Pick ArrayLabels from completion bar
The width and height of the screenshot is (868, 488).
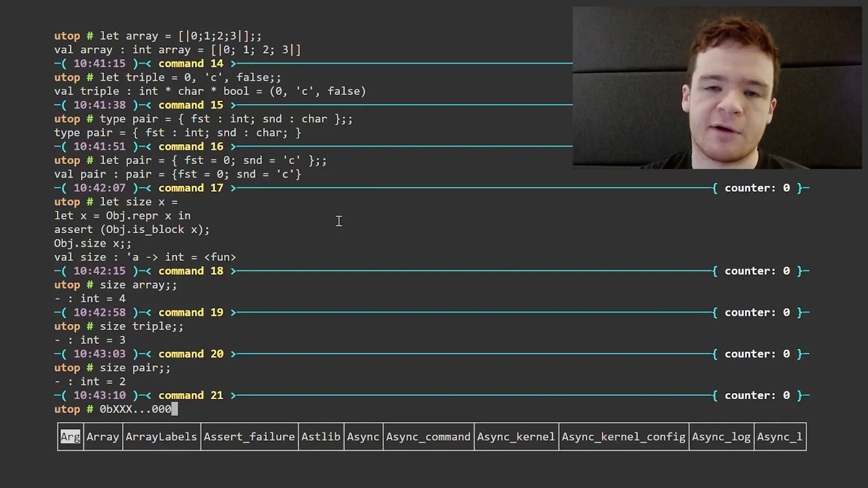[x=161, y=436]
